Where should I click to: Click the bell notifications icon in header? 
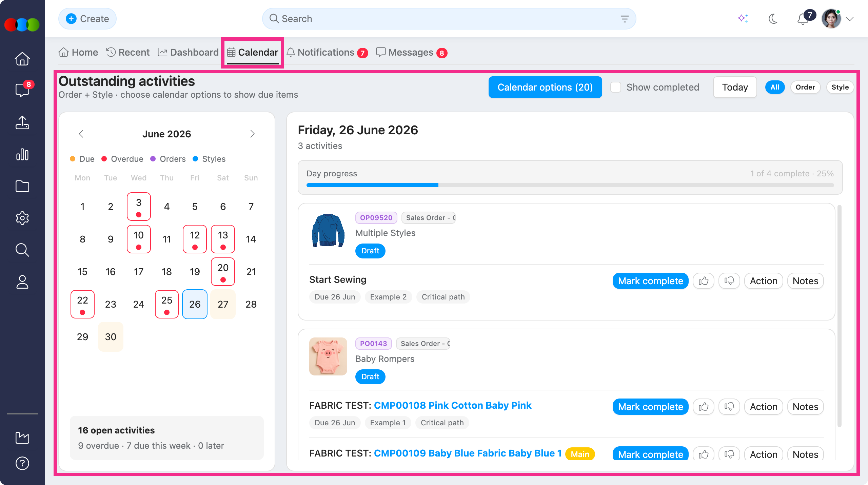pyautogui.click(x=803, y=19)
